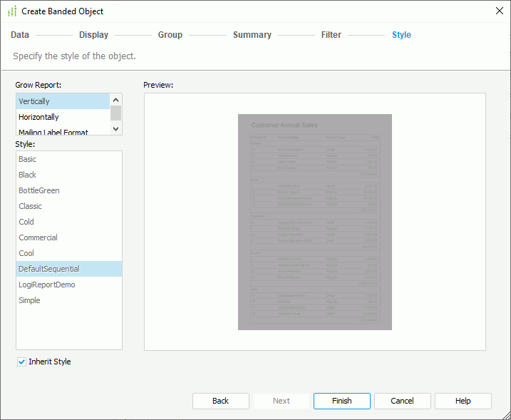Jump to the Summary wizard step
This screenshot has width=511, height=420.
coord(252,35)
